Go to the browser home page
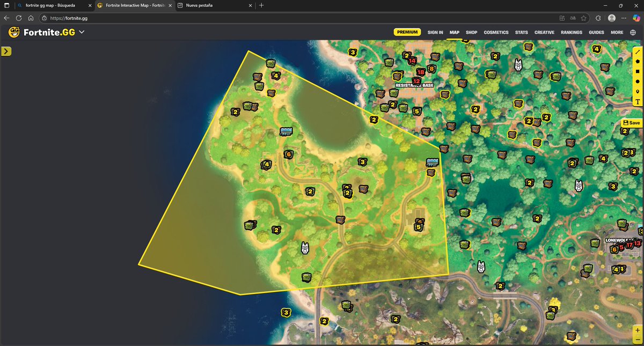Screen dimensions: 644x346 click(x=31, y=18)
